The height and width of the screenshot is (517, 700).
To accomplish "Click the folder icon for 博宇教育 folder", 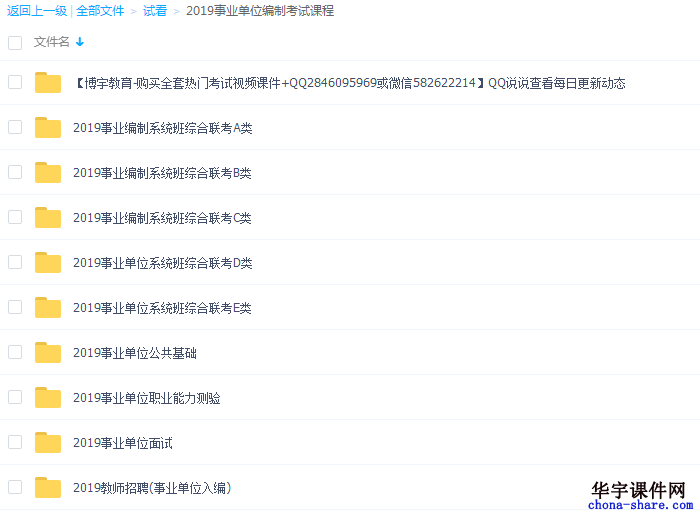I will tap(48, 82).
